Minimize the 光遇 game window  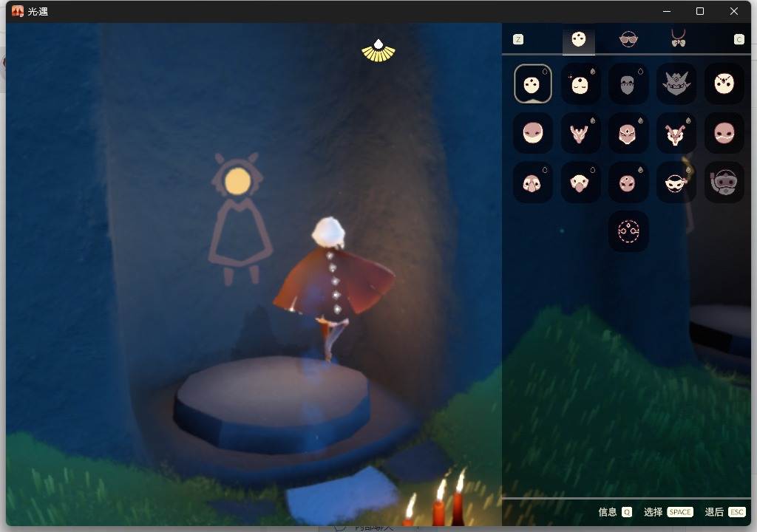tap(667, 11)
